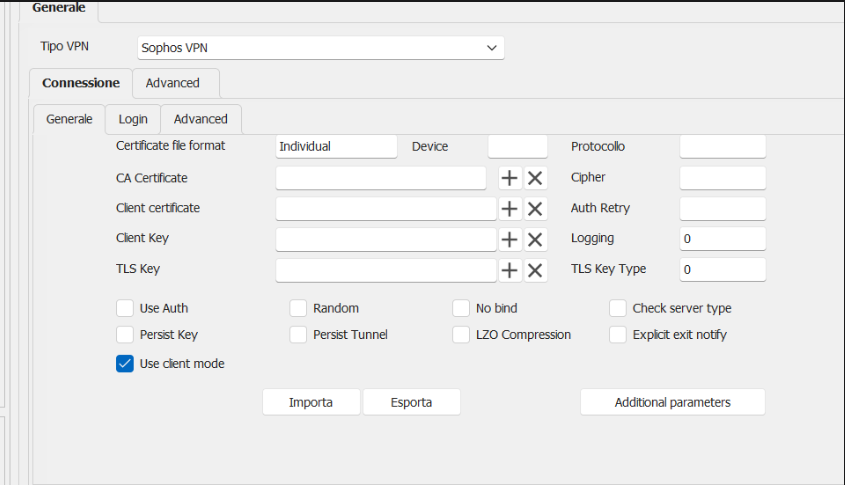
Task: Click the Logging value field
Action: (722, 239)
